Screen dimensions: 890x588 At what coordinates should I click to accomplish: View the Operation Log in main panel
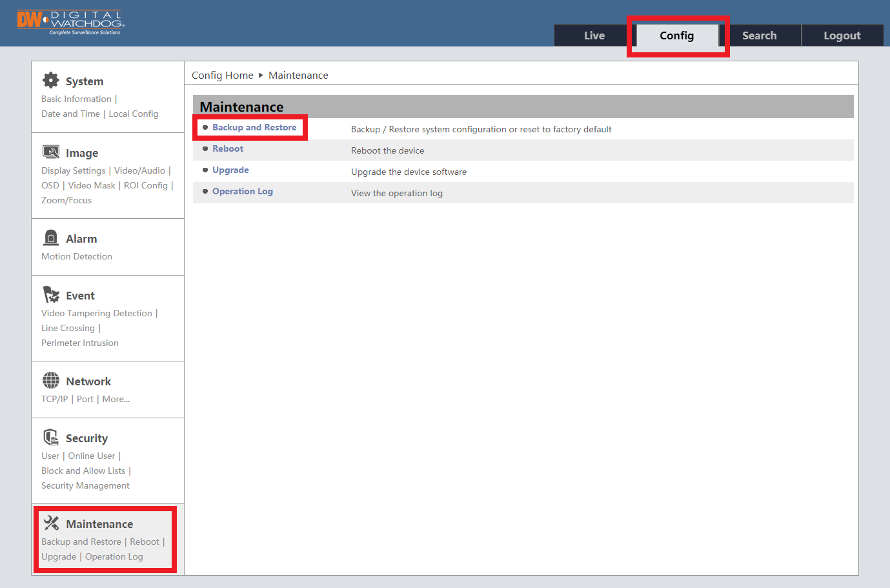pos(243,192)
